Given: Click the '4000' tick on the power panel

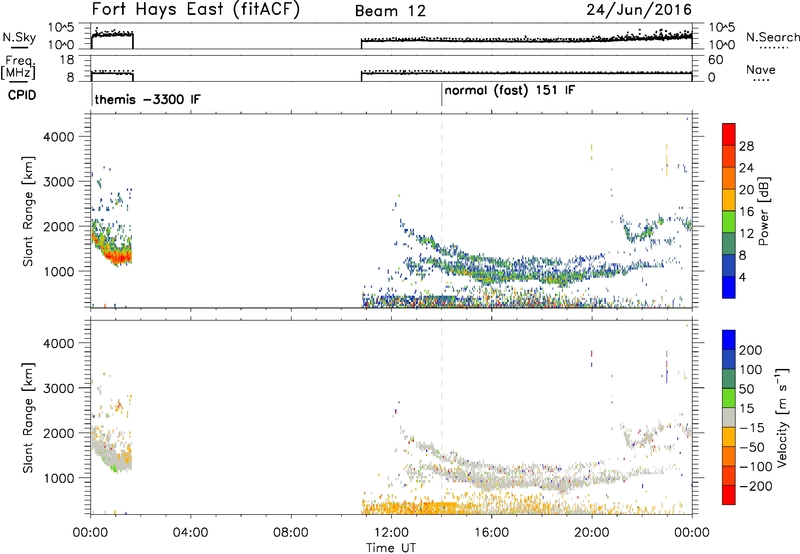Looking at the screenshot, I should click(58, 136).
